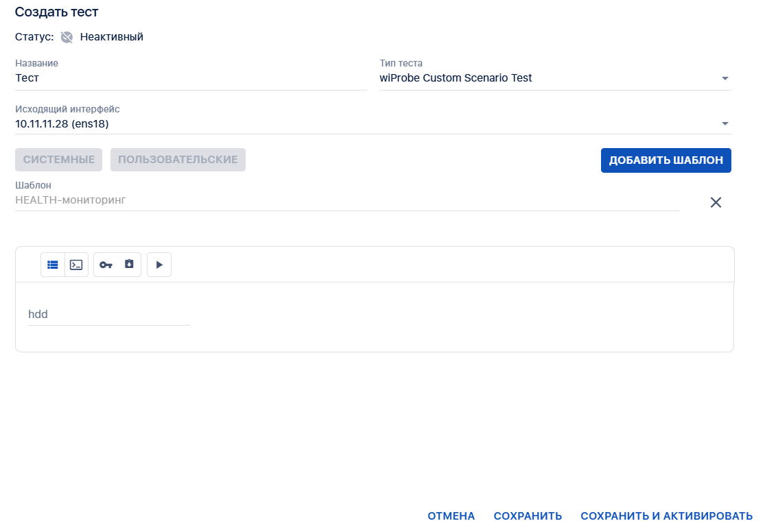
Task: Clear the HEALTH-мониторинг template with X
Action: pyautogui.click(x=716, y=202)
